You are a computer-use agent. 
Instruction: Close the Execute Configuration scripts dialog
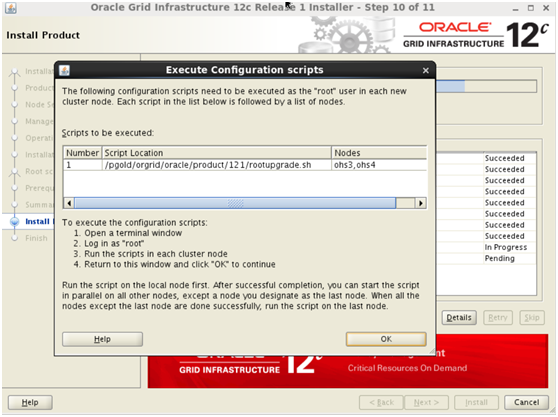pyautogui.click(x=426, y=70)
